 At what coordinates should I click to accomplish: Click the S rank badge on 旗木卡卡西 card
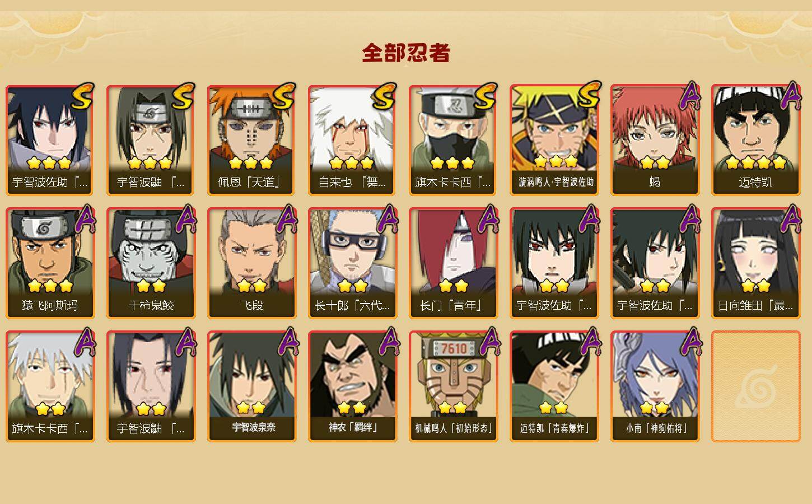pyautogui.click(x=485, y=96)
